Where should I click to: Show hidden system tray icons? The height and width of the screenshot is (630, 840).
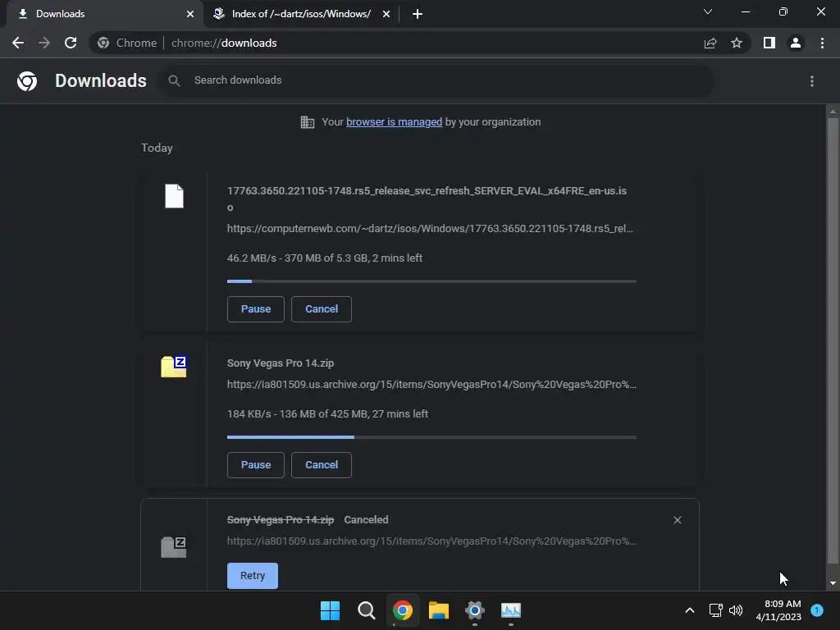(690, 610)
